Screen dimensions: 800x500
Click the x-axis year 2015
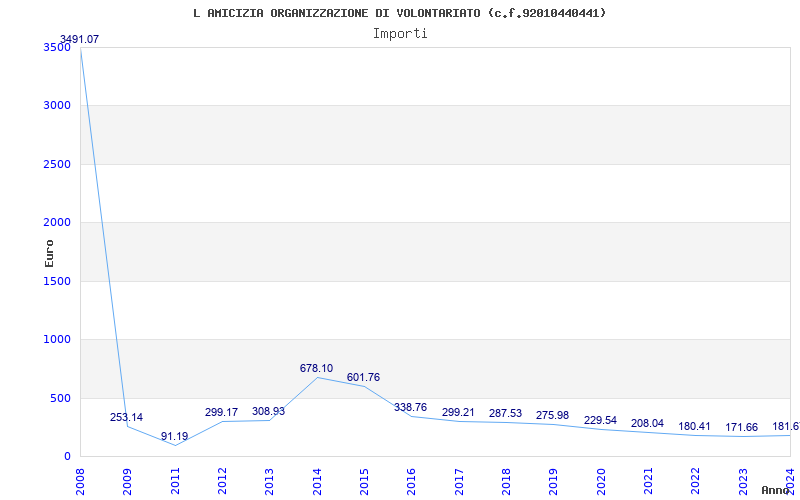pyautogui.click(x=364, y=482)
